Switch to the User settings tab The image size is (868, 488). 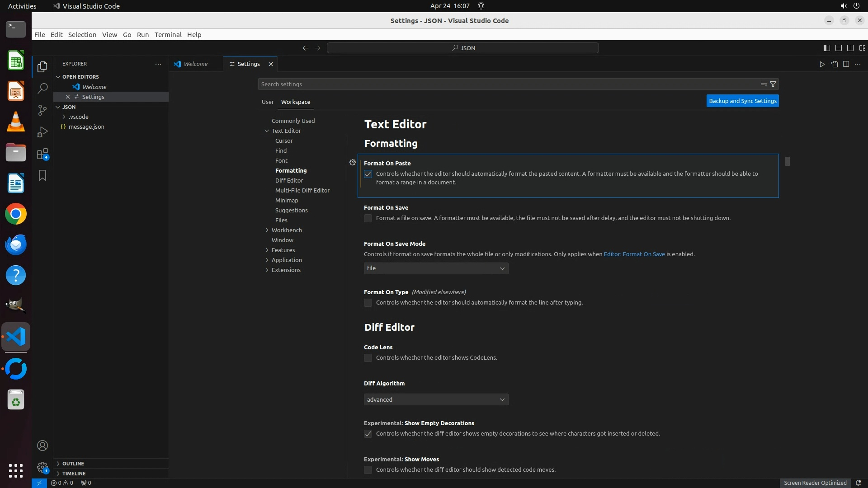pyautogui.click(x=268, y=102)
